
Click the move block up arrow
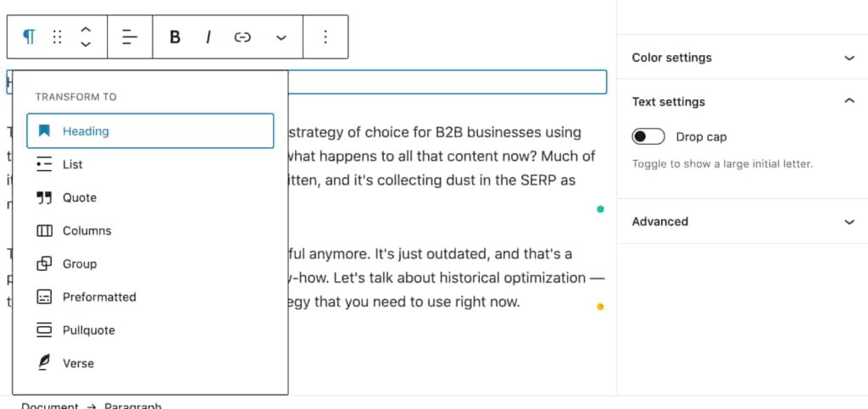point(86,29)
